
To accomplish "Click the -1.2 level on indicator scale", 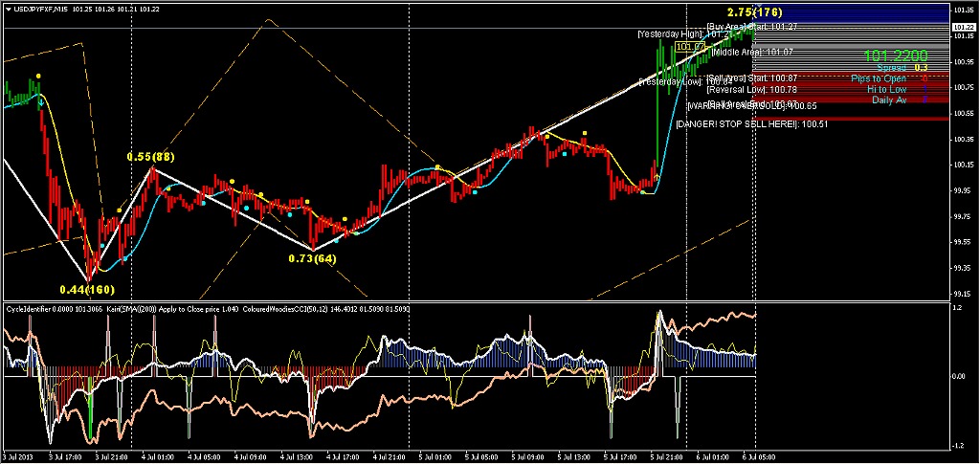I will coord(959,445).
